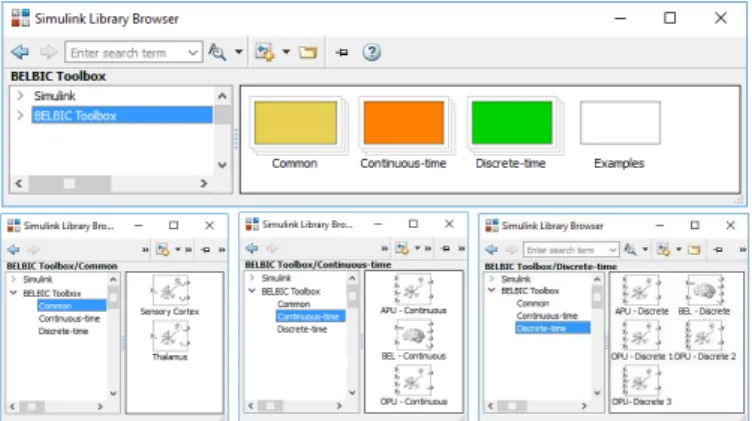Select the BEL - Continuous brain block

point(413,340)
